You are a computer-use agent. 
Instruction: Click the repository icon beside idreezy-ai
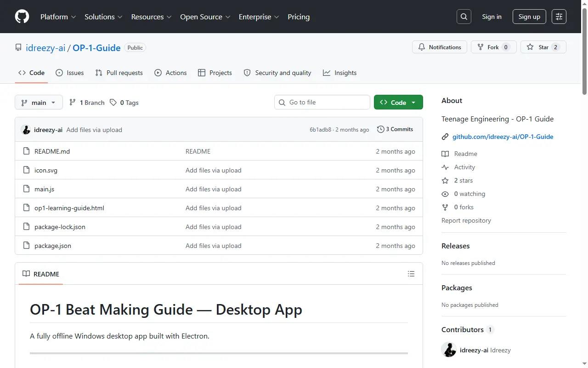[x=18, y=48]
